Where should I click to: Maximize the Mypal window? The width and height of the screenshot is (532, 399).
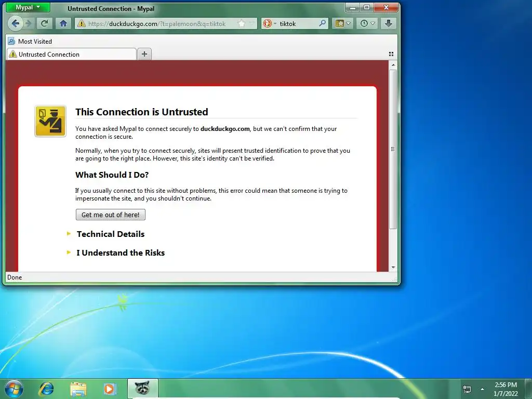point(367,7)
